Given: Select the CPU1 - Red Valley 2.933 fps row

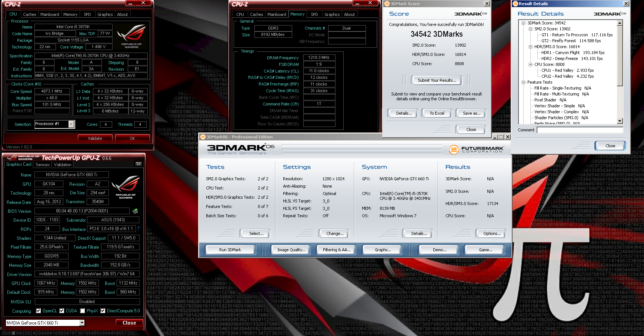Looking at the screenshot, I should pyautogui.click(x=567, y=70).
